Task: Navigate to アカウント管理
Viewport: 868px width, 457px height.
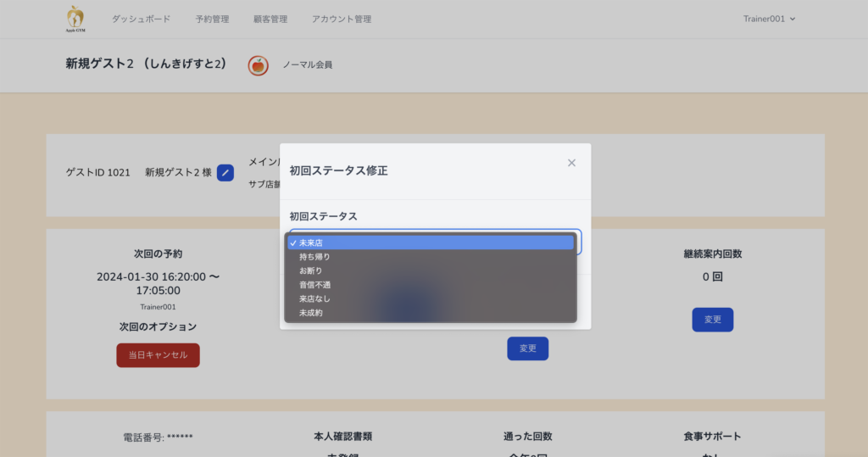Action: click(341, 19)
